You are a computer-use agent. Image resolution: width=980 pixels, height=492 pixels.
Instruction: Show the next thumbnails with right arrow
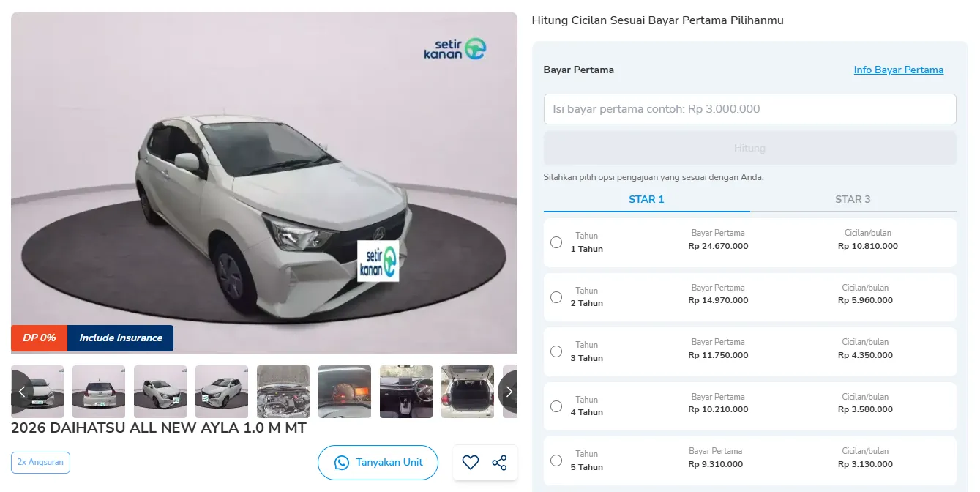click(x=509, y=392)
